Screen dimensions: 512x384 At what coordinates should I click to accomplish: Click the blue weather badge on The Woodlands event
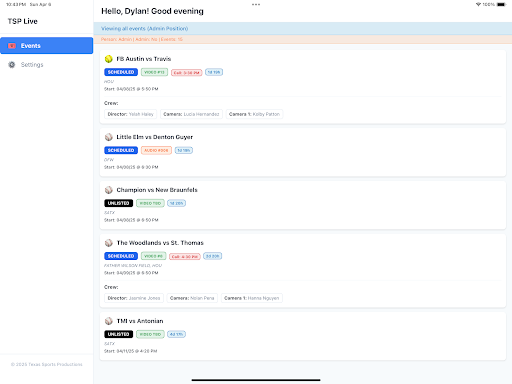coord(213,256)
